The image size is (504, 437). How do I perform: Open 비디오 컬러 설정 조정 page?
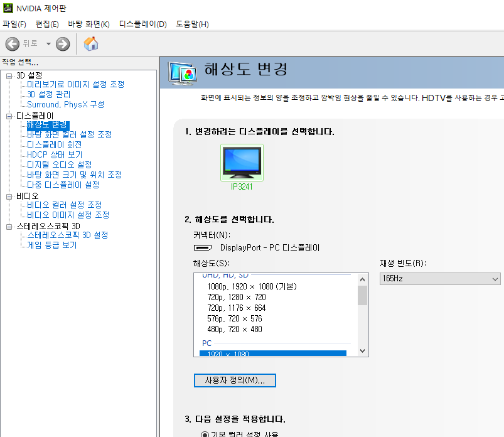[x=64, y=205]
